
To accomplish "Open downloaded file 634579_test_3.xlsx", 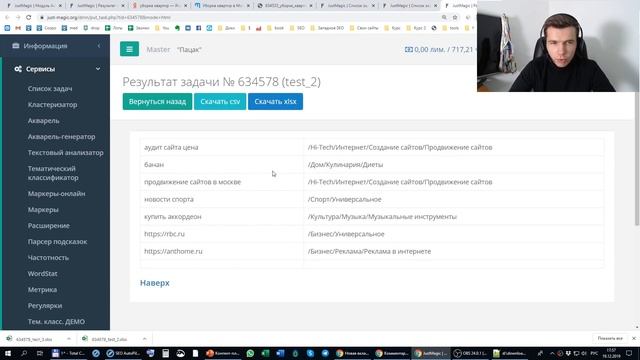I will tap(33, 339).
